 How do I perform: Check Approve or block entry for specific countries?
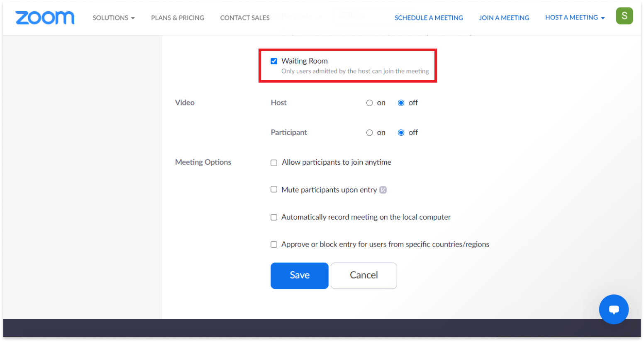pyautogui.click(x=274, y=244)
